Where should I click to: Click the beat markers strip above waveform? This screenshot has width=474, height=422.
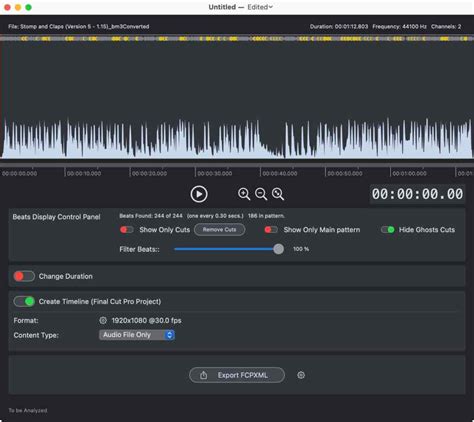237,38
